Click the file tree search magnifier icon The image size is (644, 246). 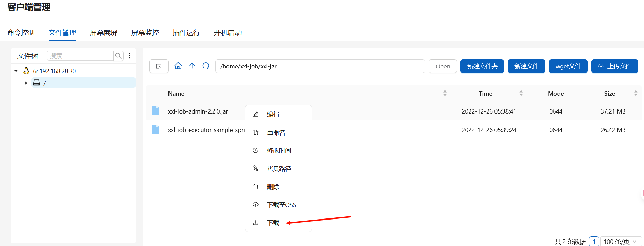click(118, 56)
